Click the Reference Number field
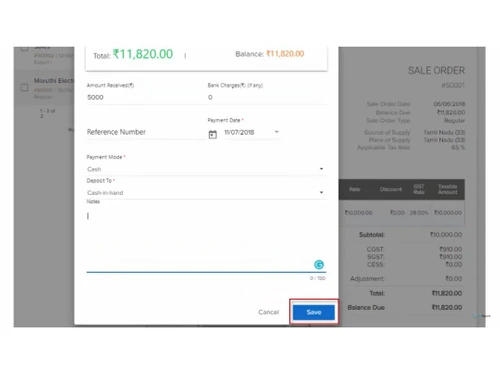Viewport: 500px width, 375px height. coord(145,132)
